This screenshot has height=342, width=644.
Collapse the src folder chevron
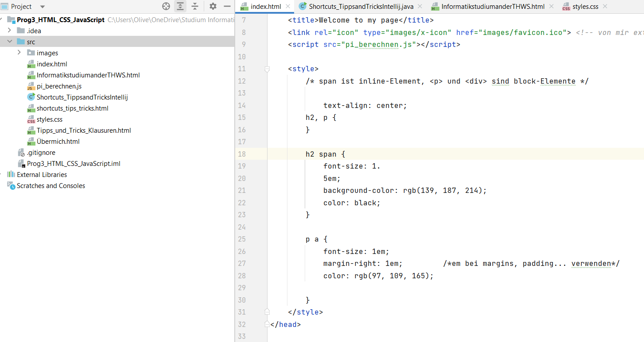coord(10,41)
